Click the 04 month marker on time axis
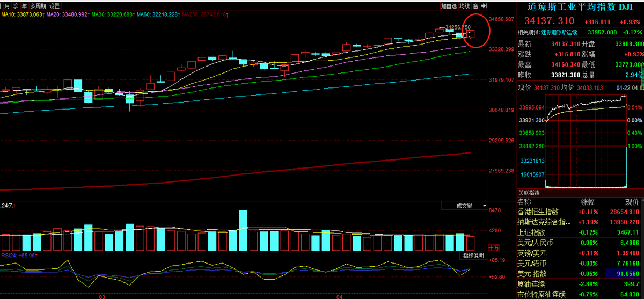The height and width of the screenshot is (299, 644). (339, 296)
